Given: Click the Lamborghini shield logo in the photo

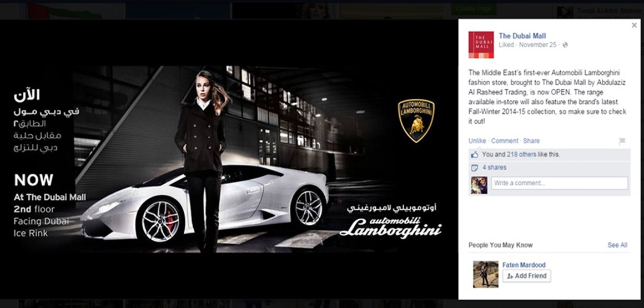Looking at the screenshot, I should point(416,120).
